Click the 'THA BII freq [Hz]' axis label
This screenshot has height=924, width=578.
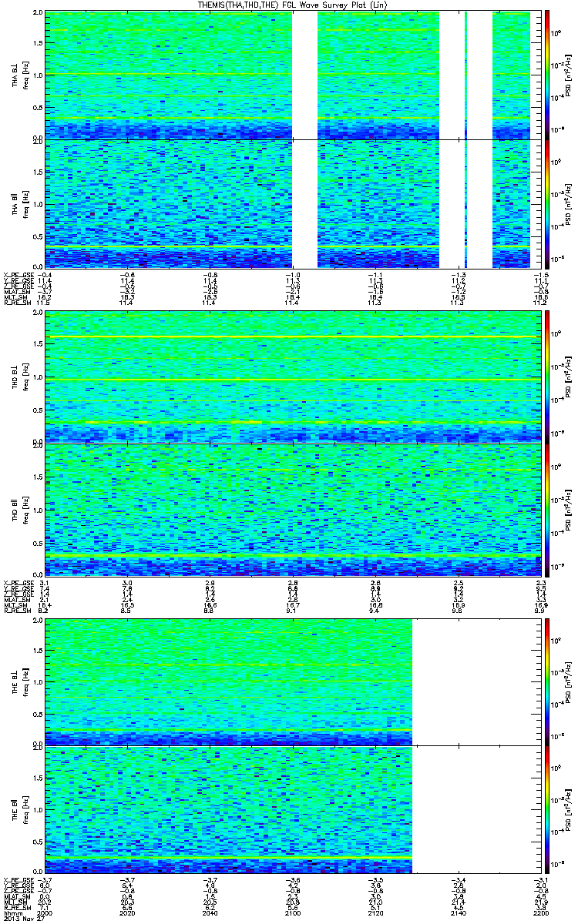point(19,204)
